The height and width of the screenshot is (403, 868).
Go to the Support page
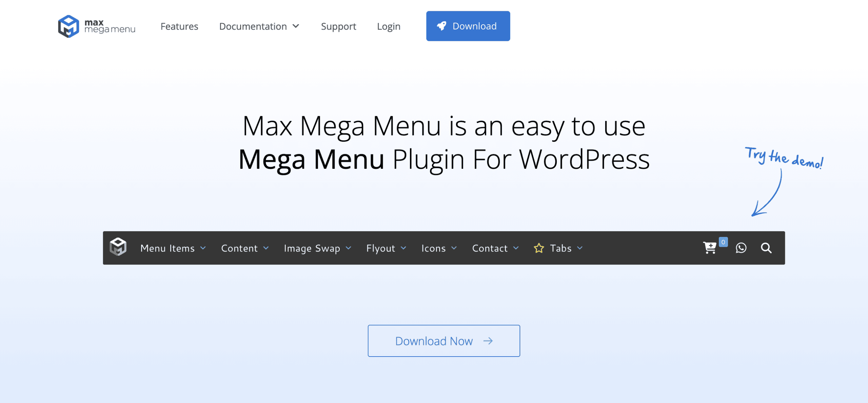click(338, 26)
